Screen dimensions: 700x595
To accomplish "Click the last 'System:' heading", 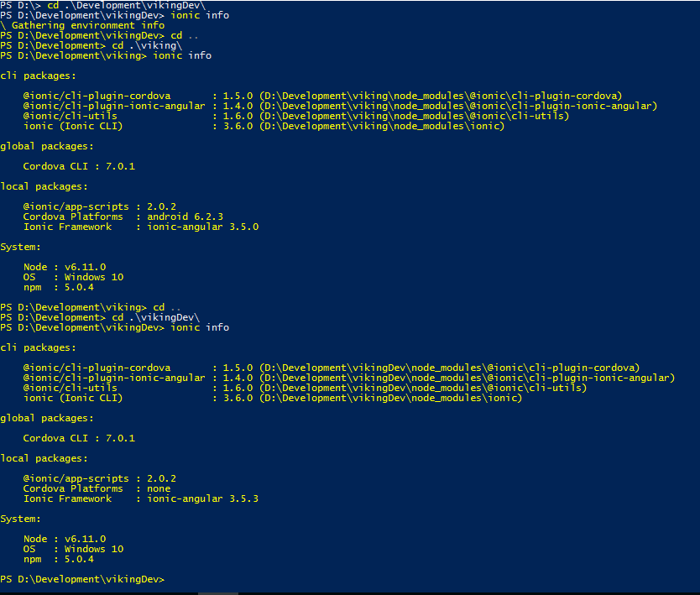I will [21, 519].
